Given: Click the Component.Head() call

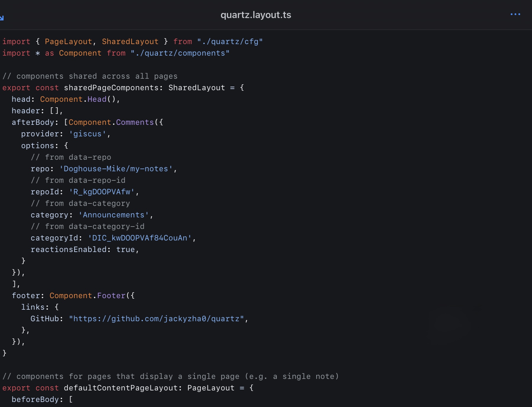Looking at the screenshot, I should tap(77, 99).
